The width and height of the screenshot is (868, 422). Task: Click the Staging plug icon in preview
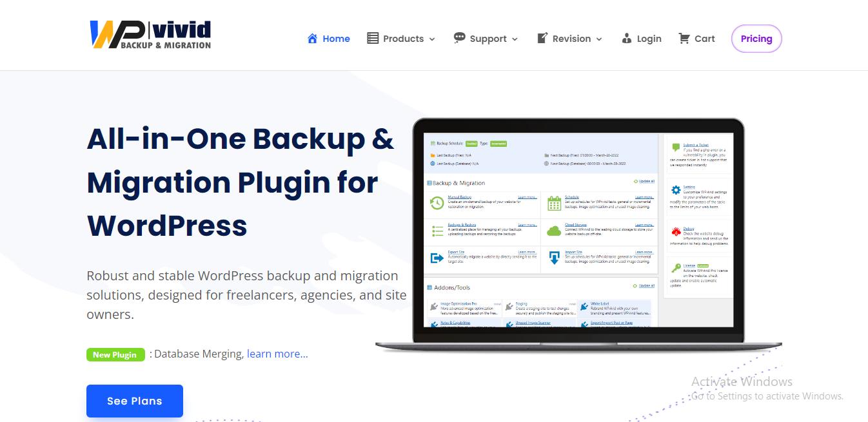[508, 306]
